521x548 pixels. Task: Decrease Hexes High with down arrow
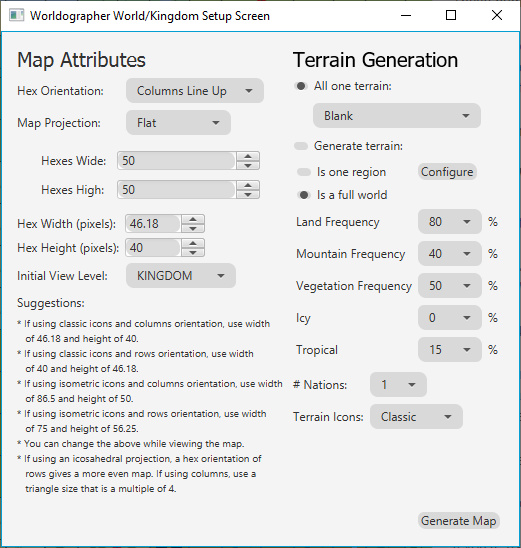pos(248,194)
